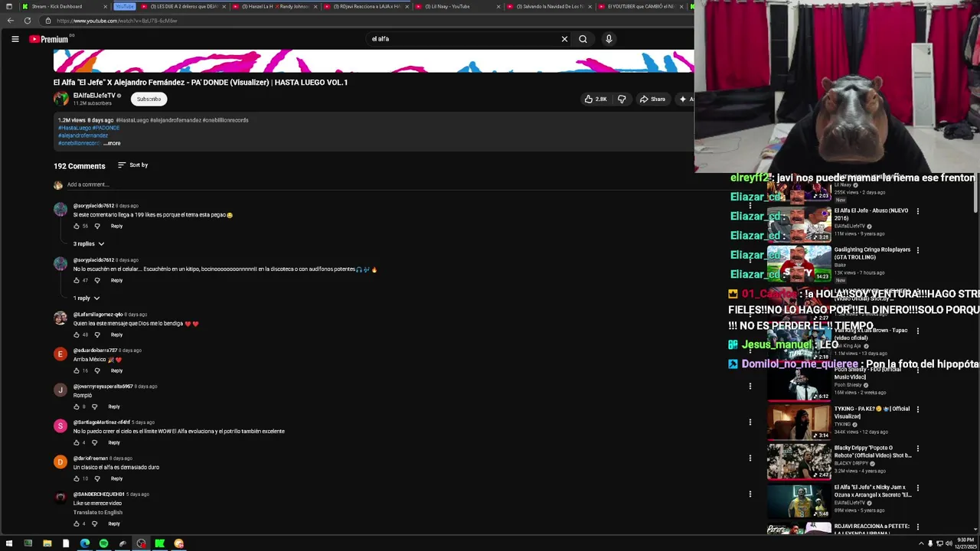Screen dimensions: 980x551
Task: Reload the YouTube page
Action: [28, 21]
